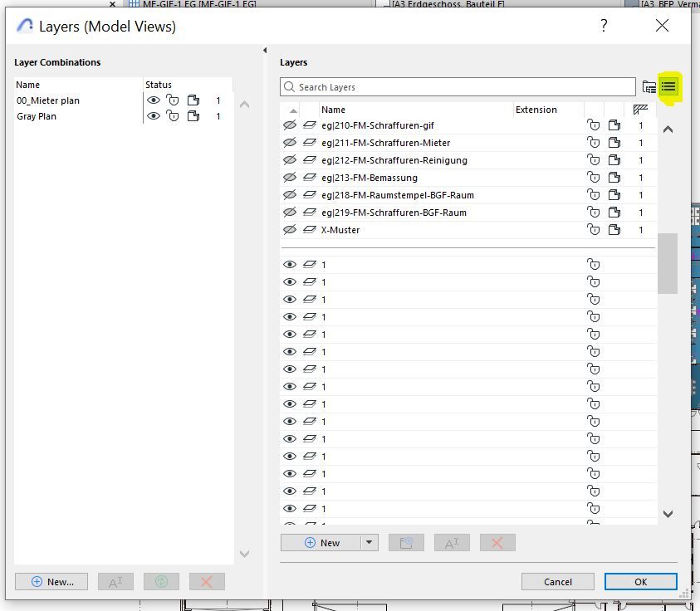This screenshot has height=611, width=700.
Task: Click the rename layer button under Layers
Action: tap(452, 543)
